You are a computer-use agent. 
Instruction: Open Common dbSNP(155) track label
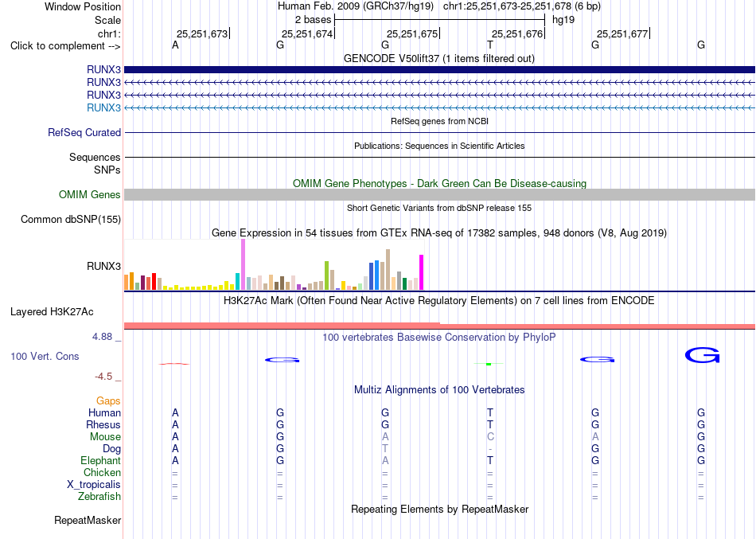pos(71,219)
